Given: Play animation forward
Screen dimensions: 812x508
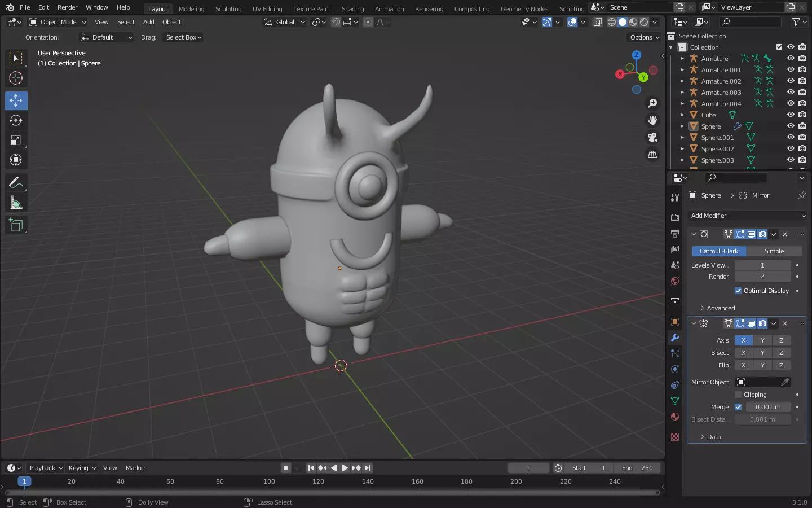Looking at the screenshot, I should click(x=345, y=468).
